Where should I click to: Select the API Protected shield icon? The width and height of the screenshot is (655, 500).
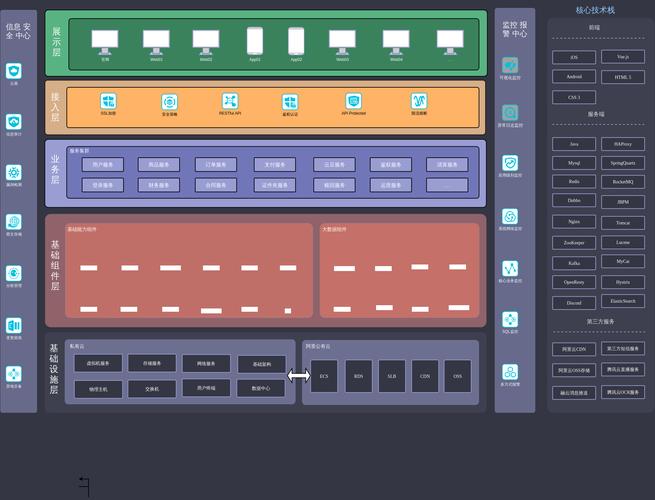(353, 101)
